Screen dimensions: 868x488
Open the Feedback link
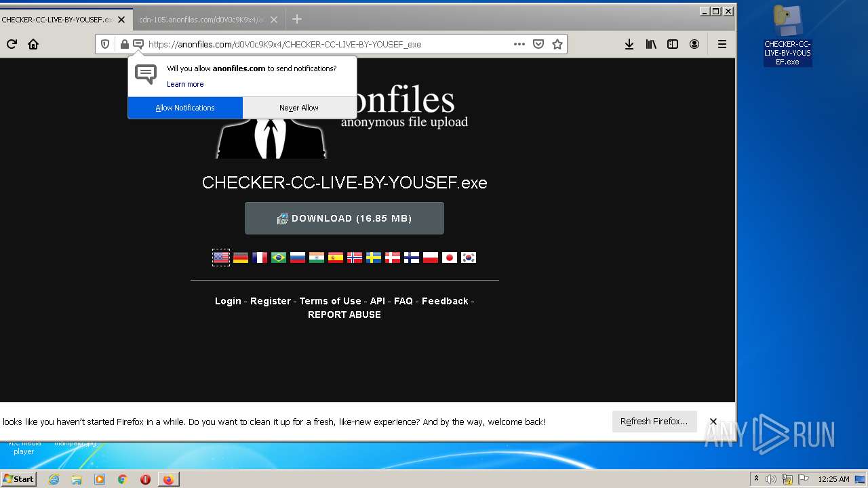coord(445,301)
